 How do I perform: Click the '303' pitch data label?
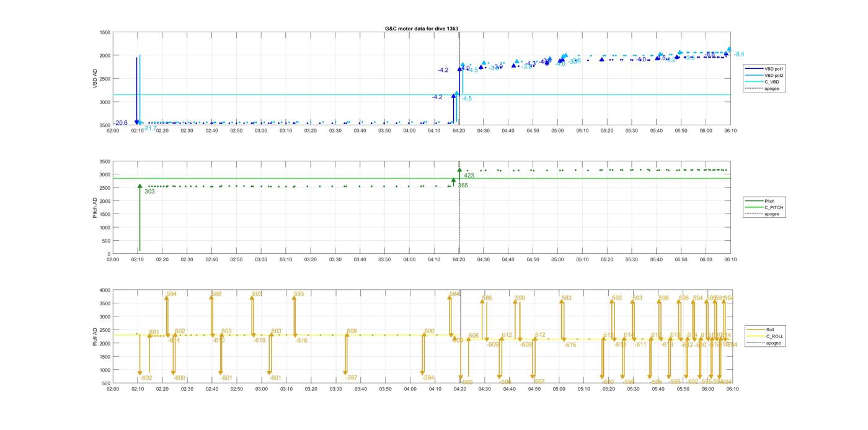149,192
